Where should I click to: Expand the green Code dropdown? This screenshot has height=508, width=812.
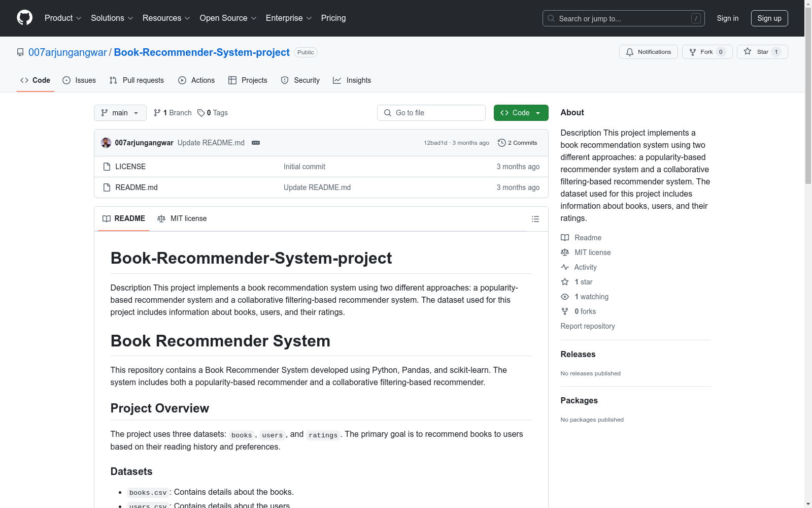click(x=521, y=113)
